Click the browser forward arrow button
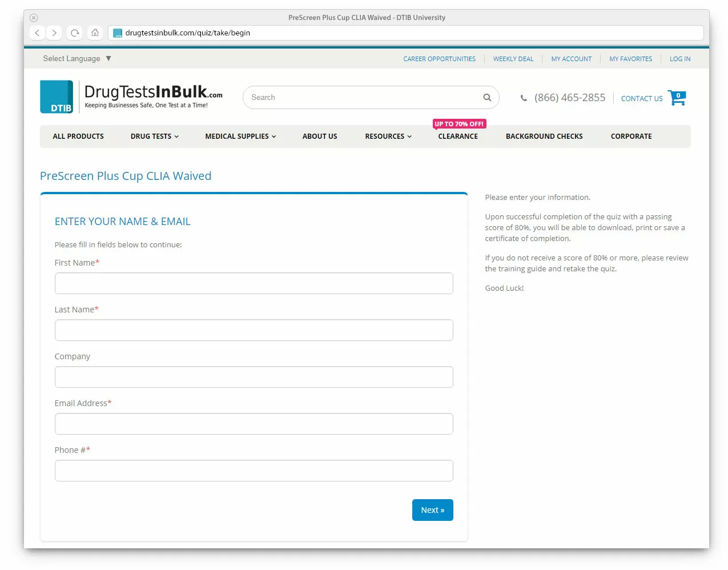The width and height of the screenshot is (728, 570). click(x=54, y=33)
